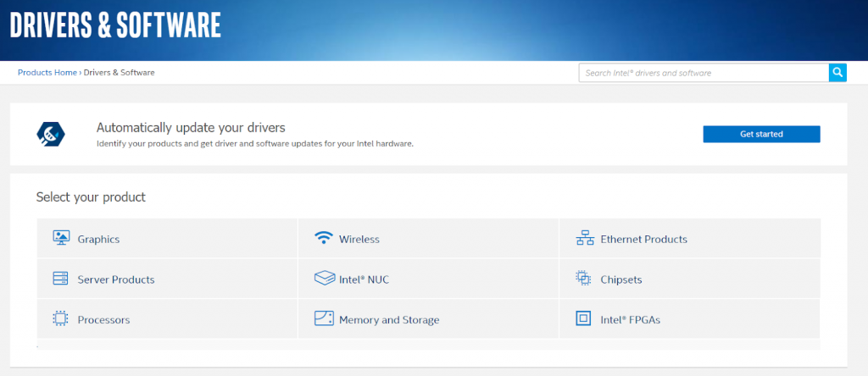Click the Drivers & Software breadcrumb text
Viewport: 868px width, 376px height.
119,73
